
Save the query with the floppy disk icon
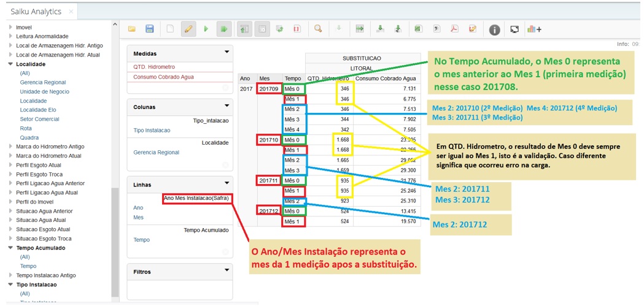pyautogui.click(x=149, y=29)
